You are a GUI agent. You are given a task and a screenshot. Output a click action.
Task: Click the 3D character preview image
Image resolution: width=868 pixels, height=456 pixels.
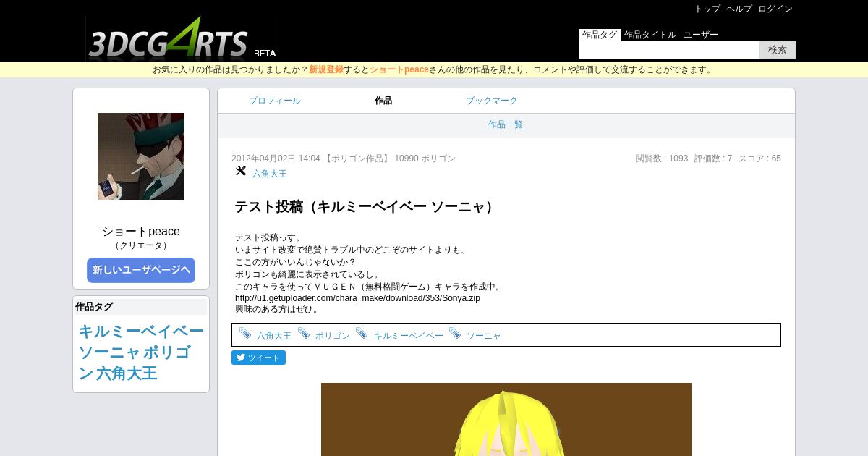tap(506, 419)
